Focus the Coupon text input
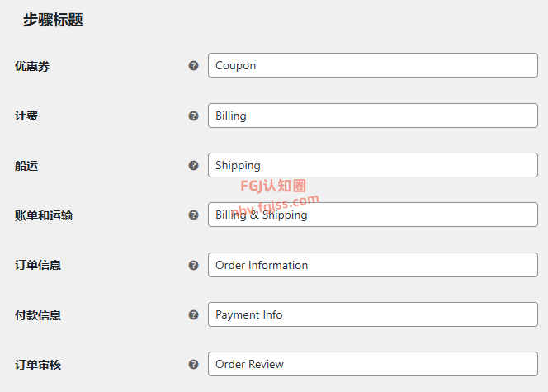Image resolution: width=548 pixels, height=392 pixels. pos(372,65)
